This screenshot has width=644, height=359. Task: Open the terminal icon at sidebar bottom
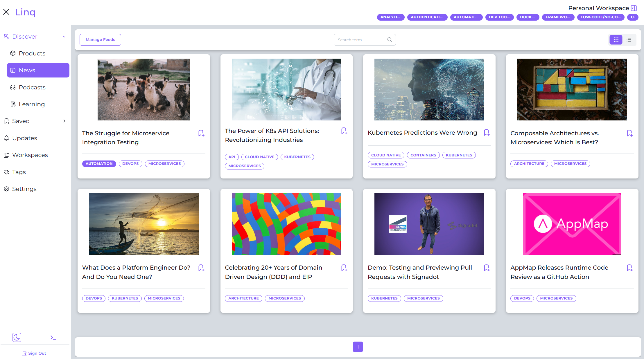(53, 337)
